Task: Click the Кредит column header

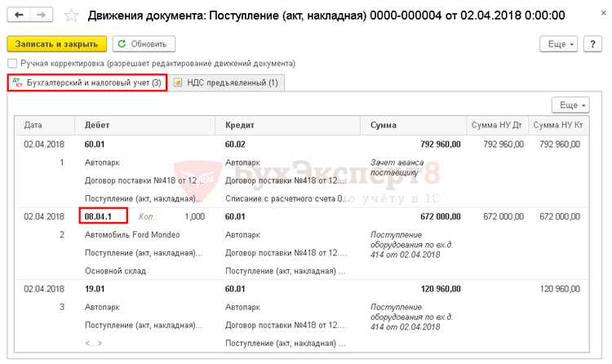Action: tap(287, 126)
